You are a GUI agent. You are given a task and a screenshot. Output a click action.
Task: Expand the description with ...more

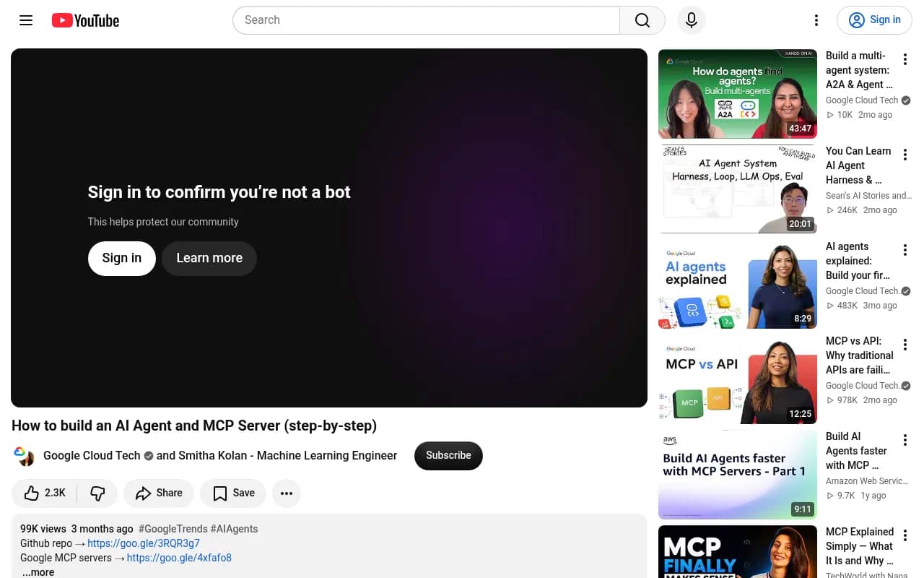[x=38, y=572]
